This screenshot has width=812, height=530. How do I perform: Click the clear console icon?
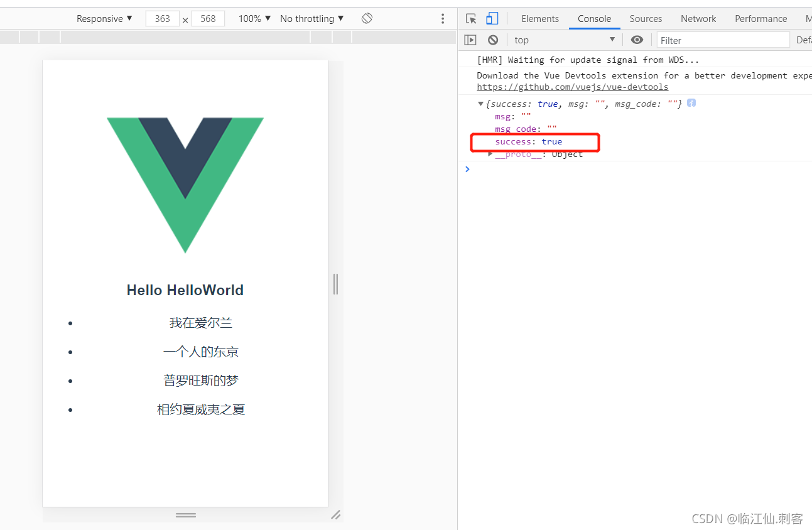click(493, 40)
